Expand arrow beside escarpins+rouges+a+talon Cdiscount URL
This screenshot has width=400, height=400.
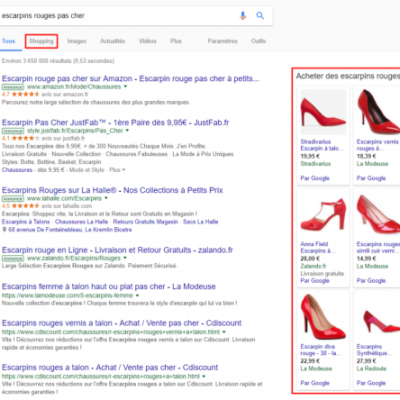click(x=204, y=376)
